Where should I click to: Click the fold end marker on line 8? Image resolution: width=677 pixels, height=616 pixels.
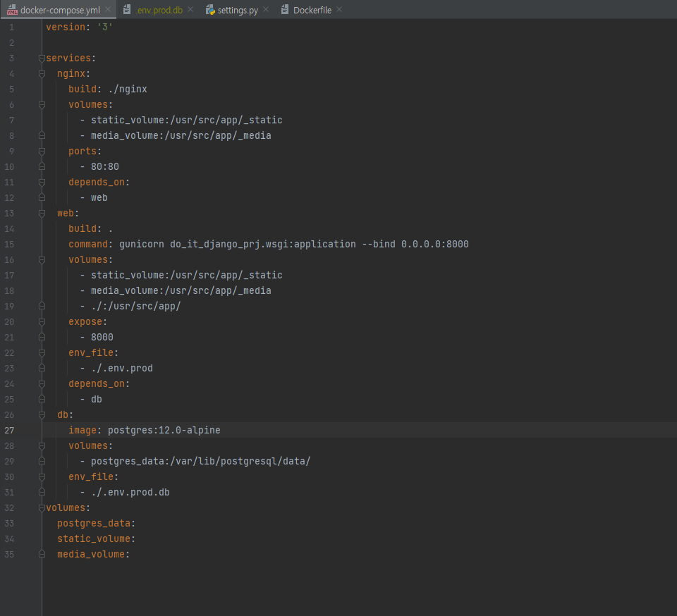[x=42, y=135]
